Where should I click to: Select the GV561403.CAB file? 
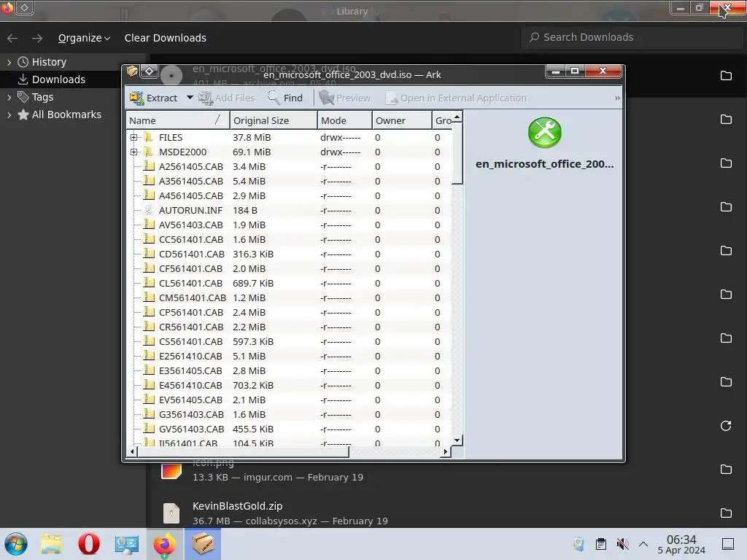coord(289,429)
